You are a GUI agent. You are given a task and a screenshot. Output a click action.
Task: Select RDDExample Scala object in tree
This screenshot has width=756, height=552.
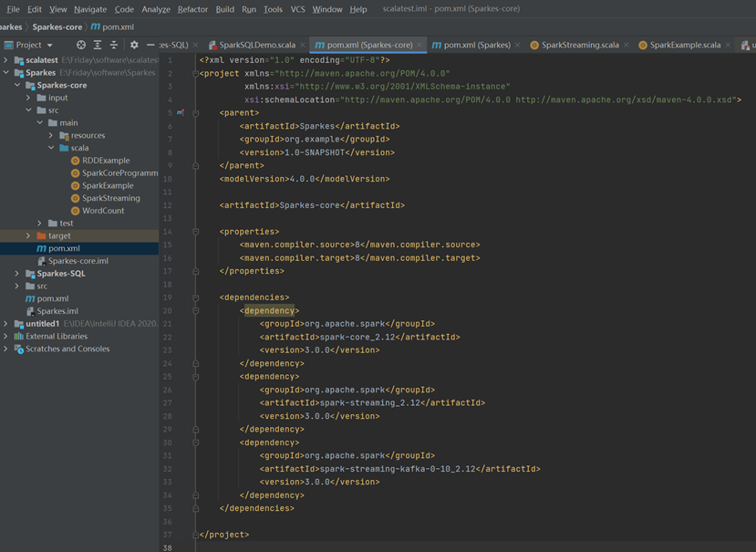[100, 161]
